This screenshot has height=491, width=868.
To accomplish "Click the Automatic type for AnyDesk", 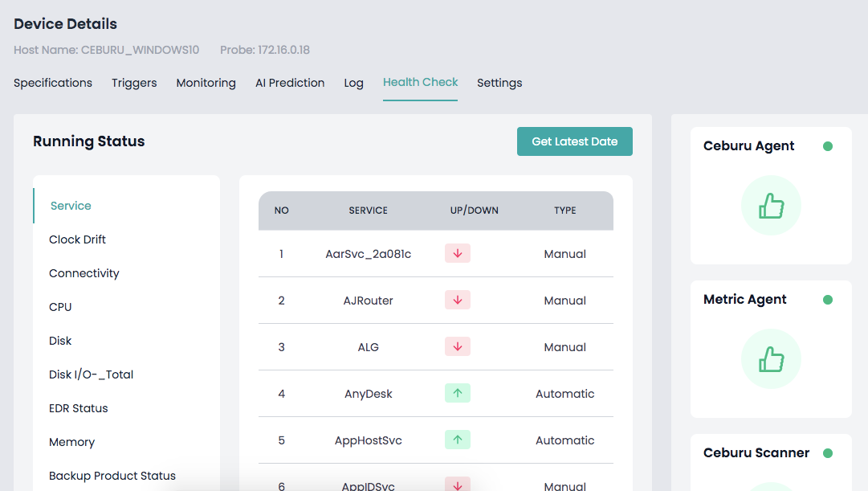I will pyautogui.click(x=564, y=394).
